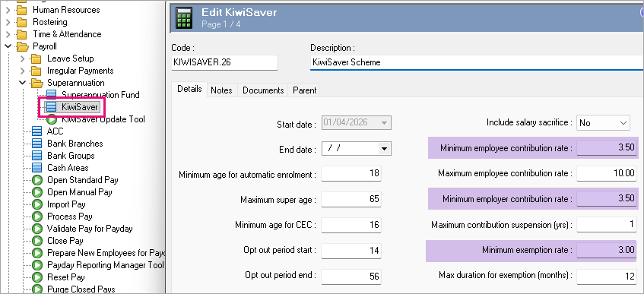Click the Cash Areas table icon
Viewport: 644px width, 294px height.
(37, 168)
